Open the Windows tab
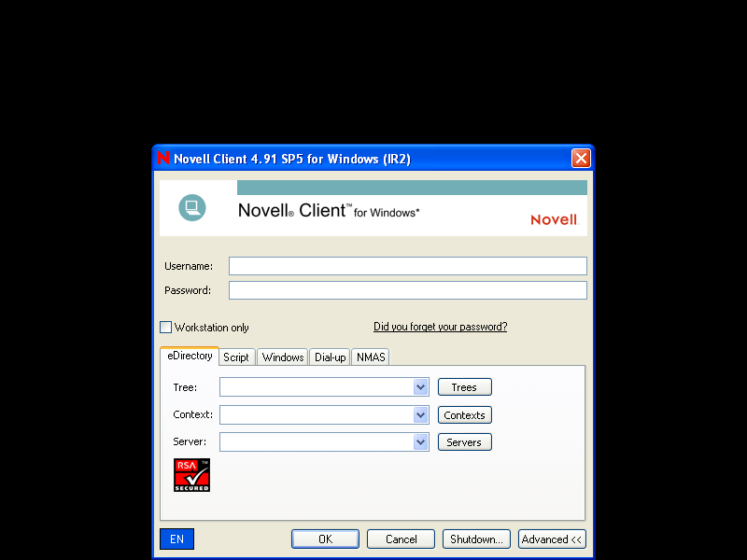The width and height of the screenshot is (747, 560). pyautogui.click(x=283, y=357)
